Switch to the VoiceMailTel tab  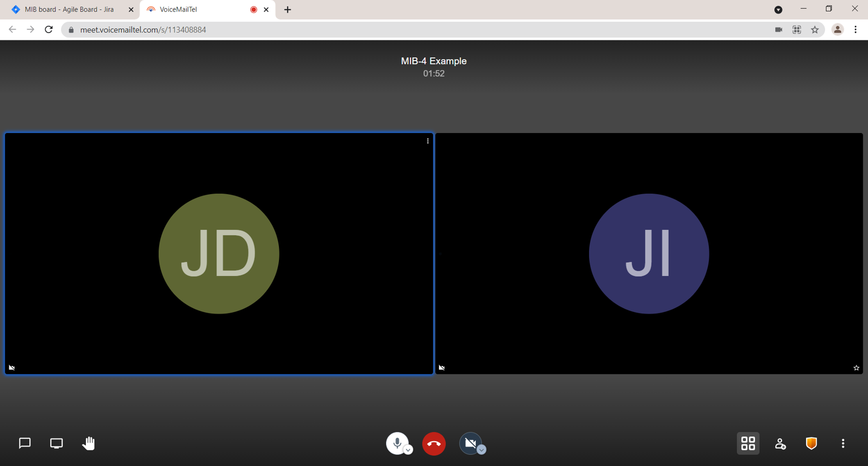(x=207, y=9)
